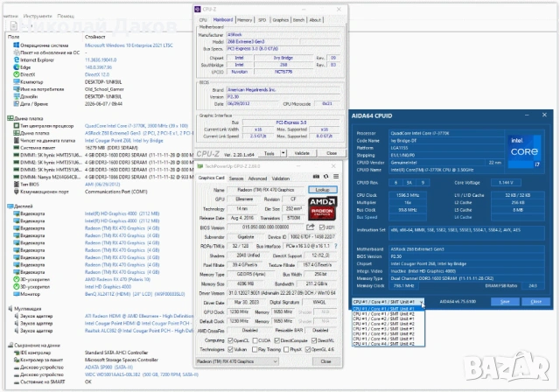Open the GPU-Z hamburger menu icon
This screenshot has width=560, height=392.
click(336, 177)
